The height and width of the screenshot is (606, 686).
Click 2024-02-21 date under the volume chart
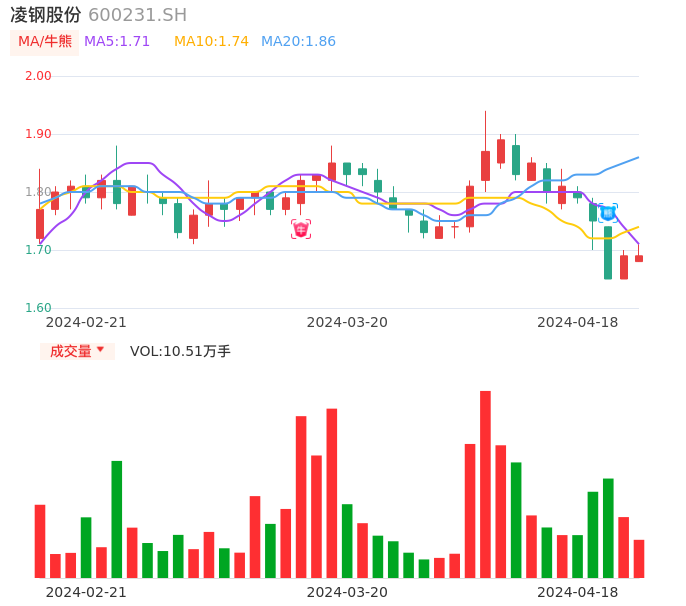pos(86,592)
